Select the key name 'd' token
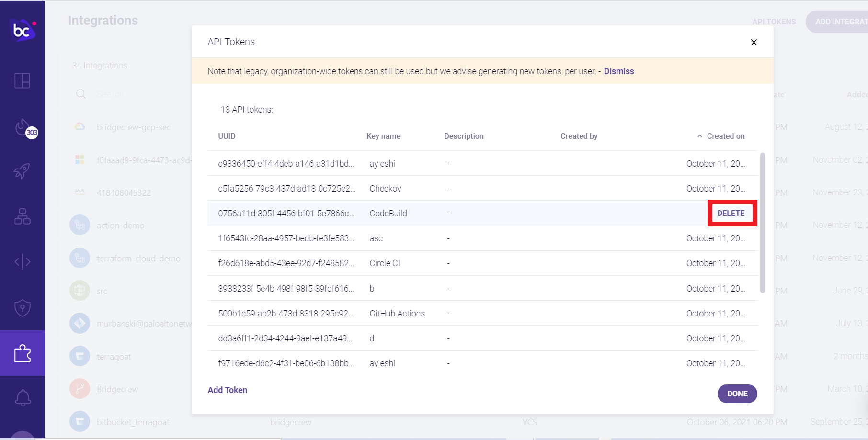 (372, 338)
